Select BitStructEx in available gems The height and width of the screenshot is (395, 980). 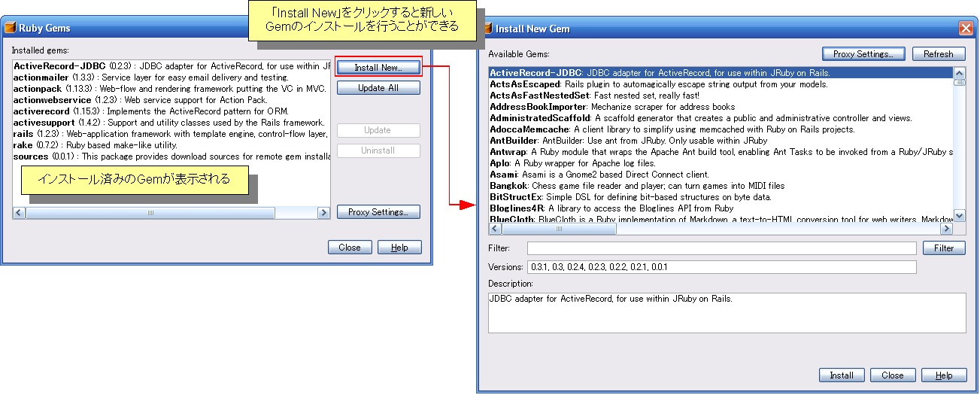coord(721,197)
